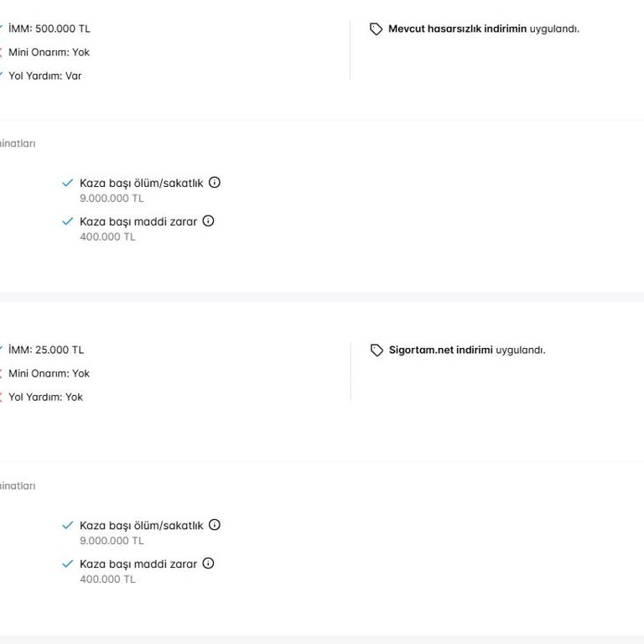Select the İMM: 500.000 TL feature line
This screenshot has height=644, width=644.
pyautogui.click(x=49, y=29)
